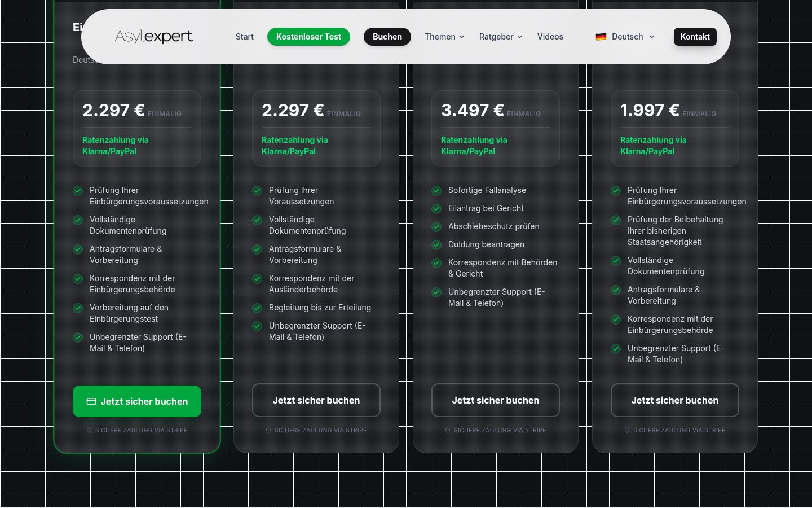Click the Themen chevron arrow
The width and height of the screenshot is (812, 508).
462,37
